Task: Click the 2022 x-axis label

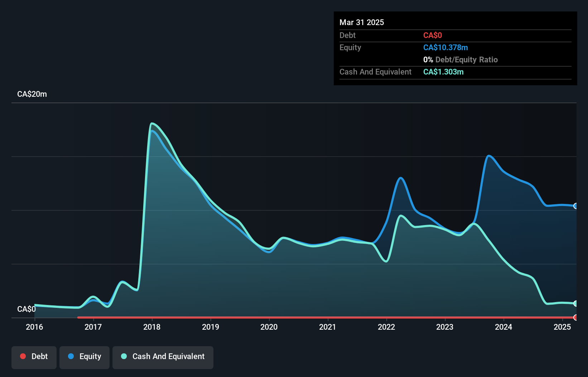Action: coord(386,327)
